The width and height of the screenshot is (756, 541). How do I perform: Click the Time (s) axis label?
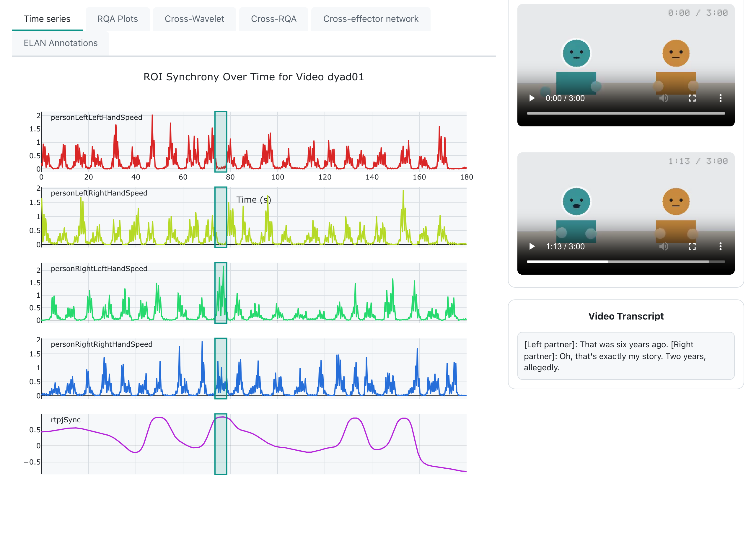coord(254,200)
